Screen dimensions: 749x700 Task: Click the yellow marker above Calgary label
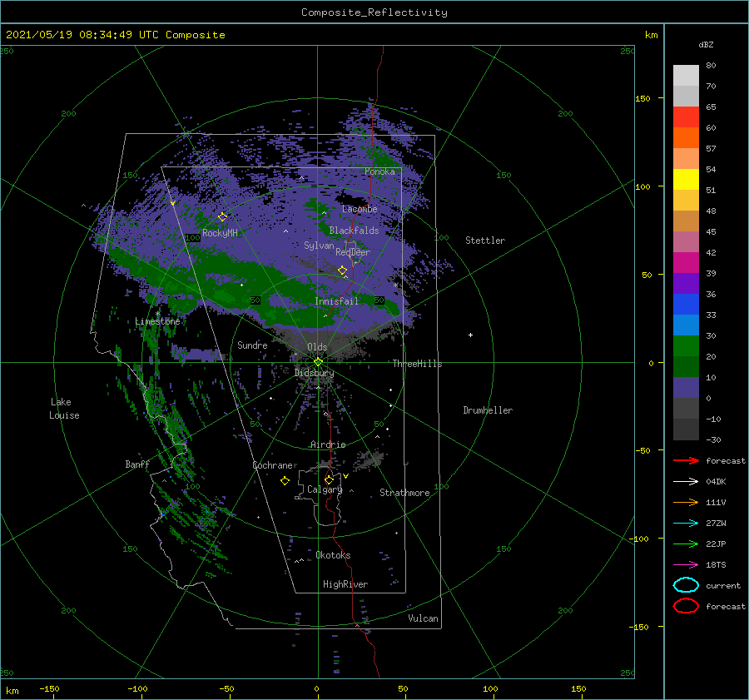pos(329,479)
